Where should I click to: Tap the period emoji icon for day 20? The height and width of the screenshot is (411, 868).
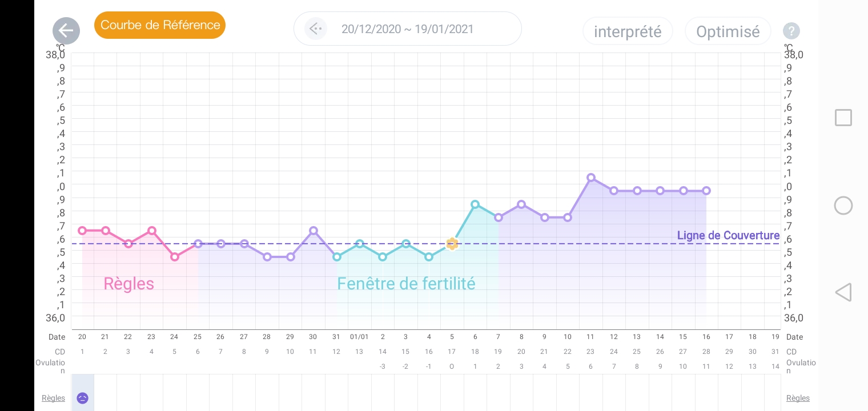point(82,398)
